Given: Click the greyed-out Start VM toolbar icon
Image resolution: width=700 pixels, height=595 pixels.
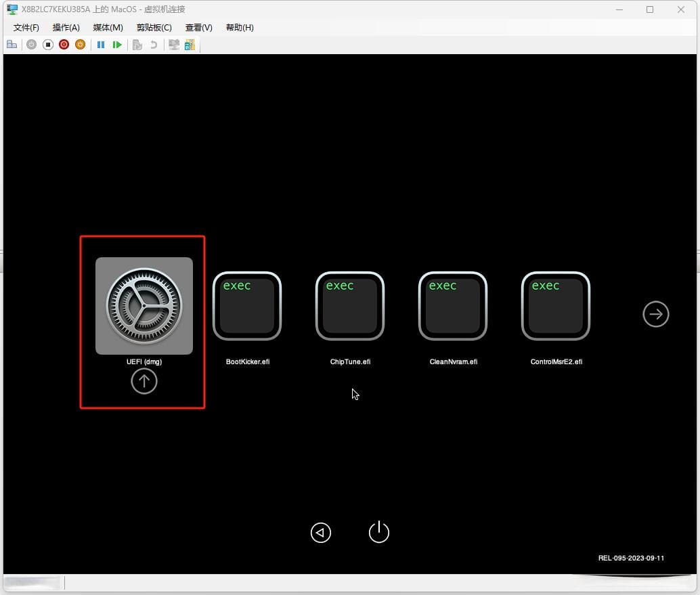Looking at the screenshot, I should 31,45.
